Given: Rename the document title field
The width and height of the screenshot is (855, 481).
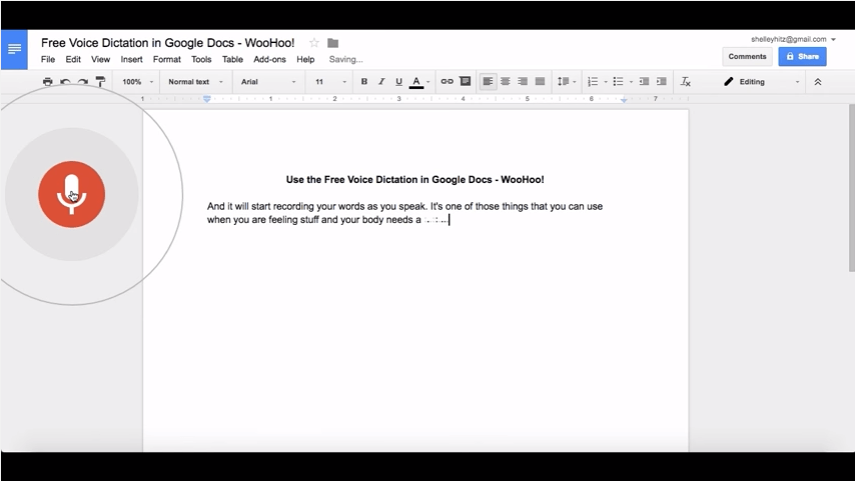Looking at the screenshot, I should pos(168,43).
